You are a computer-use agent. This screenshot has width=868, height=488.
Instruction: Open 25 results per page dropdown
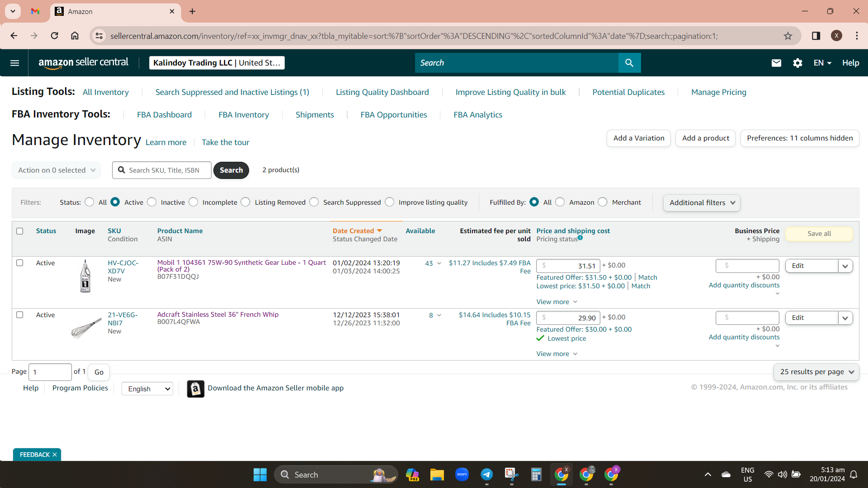click(x=816, y=372)
